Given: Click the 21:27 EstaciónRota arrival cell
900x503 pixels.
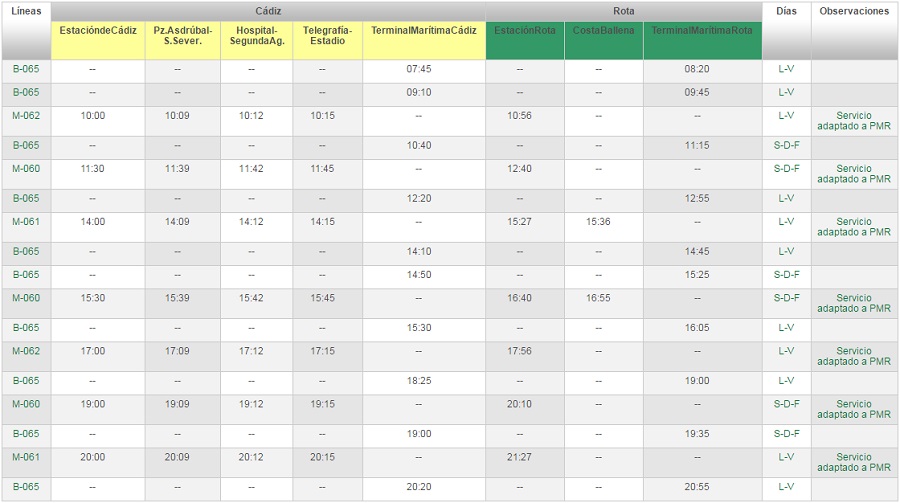Looking at the screenshot, I should tap(519, 457).
